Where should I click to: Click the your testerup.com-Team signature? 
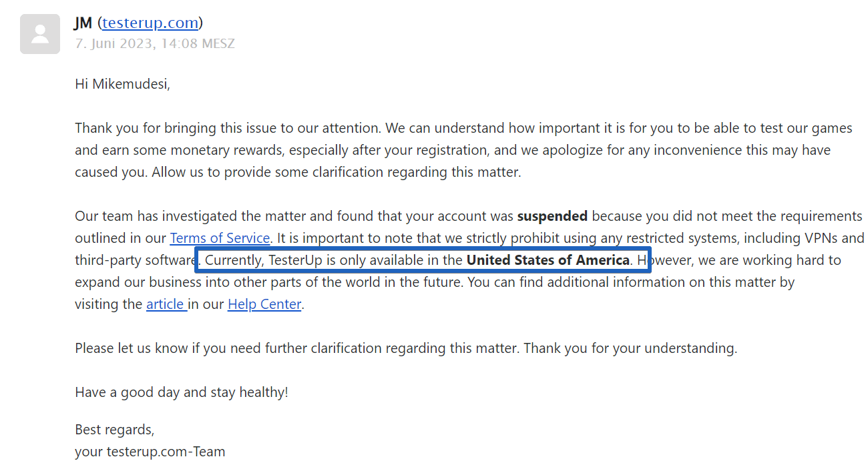click(150, 452)
